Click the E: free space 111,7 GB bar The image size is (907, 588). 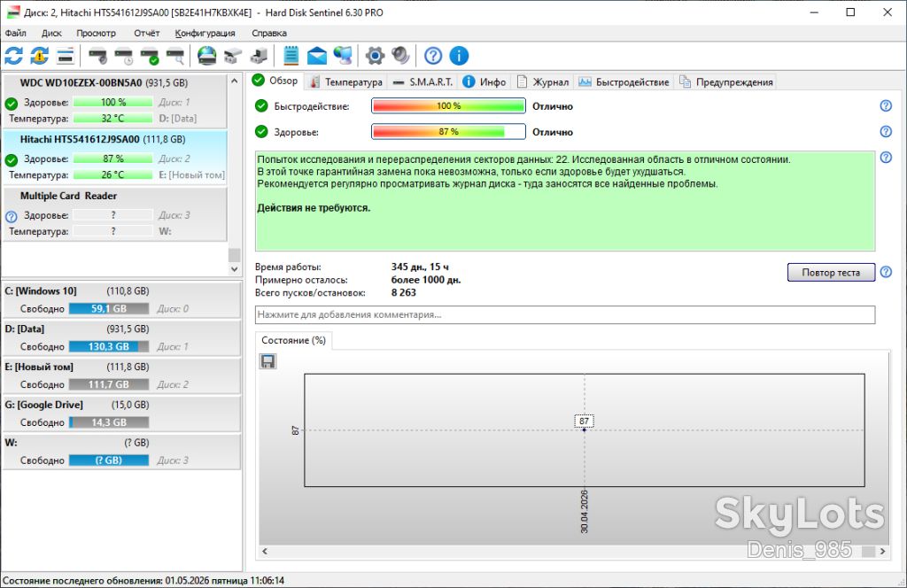[x=109, y=384]
